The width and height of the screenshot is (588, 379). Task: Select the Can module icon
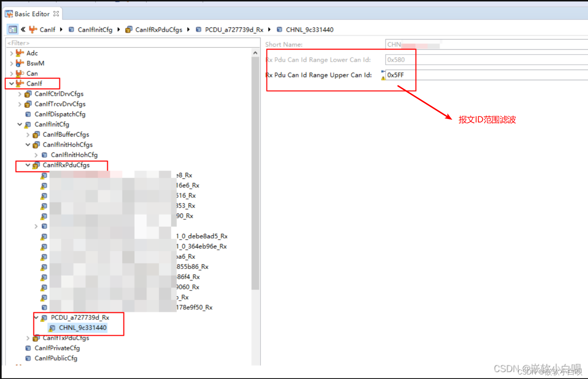pyautogui.click(x=20, y=73)
